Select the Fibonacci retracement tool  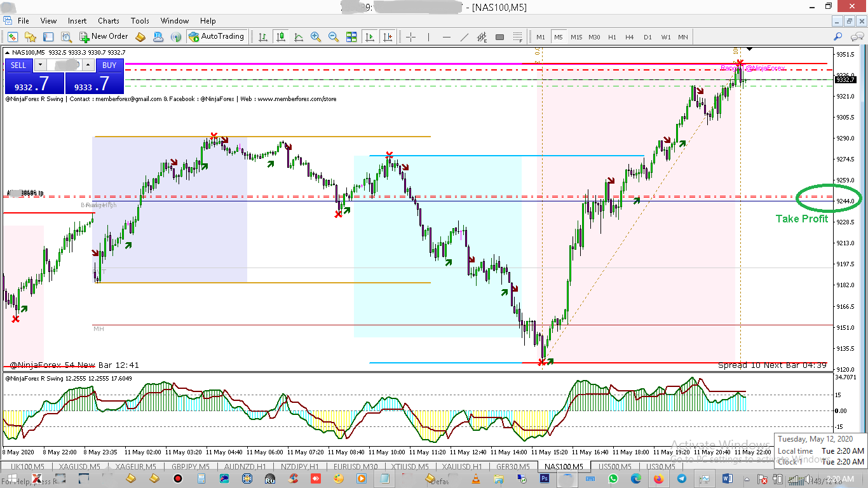click(518, 37)
